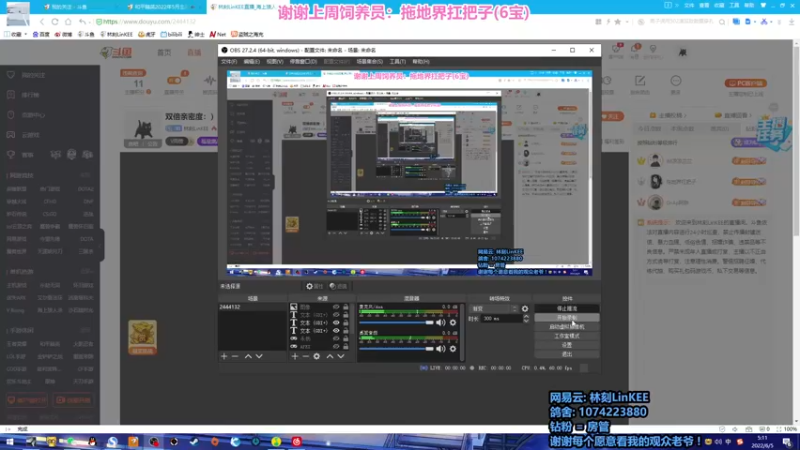Open the scene transition type dropdown
Viewport: 800px width, 450px height.
pos(494,309)
